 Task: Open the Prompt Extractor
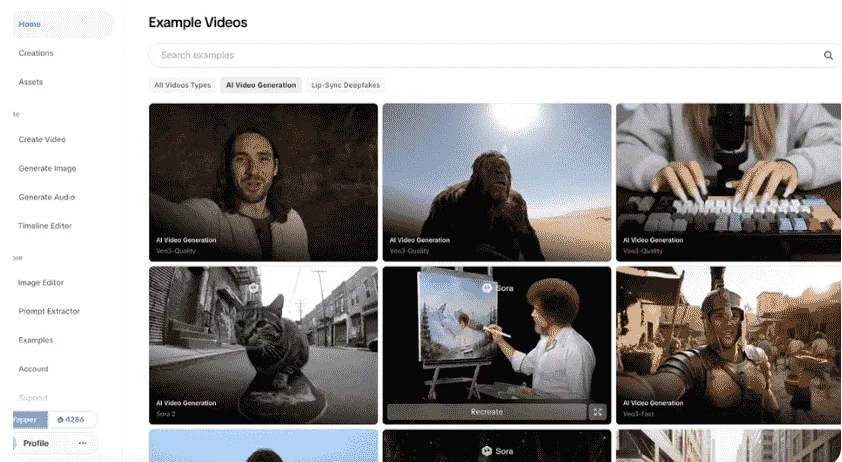pos(49,311)
